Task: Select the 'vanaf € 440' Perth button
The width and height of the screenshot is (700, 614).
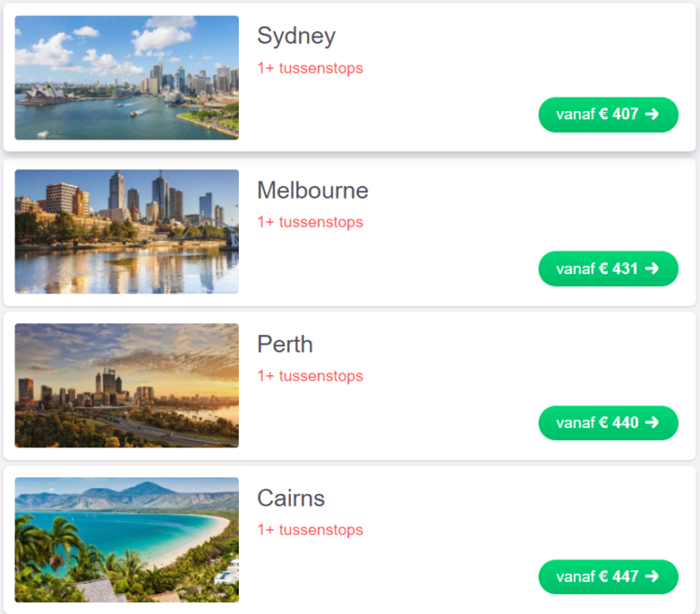Action: point(608,423)
